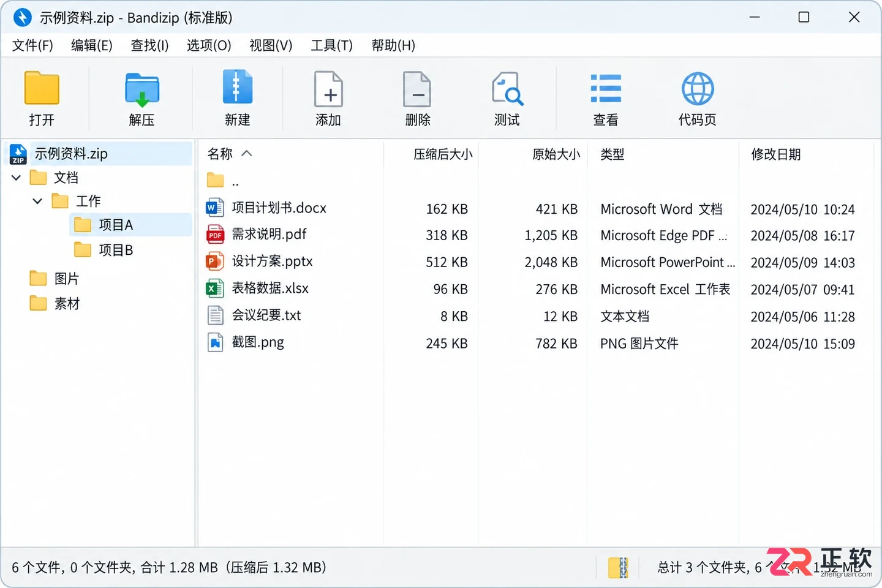Open the 编辑(E) menu
Image resolution: width=882 pixels, height=588 pixels.
click(92, 45)
